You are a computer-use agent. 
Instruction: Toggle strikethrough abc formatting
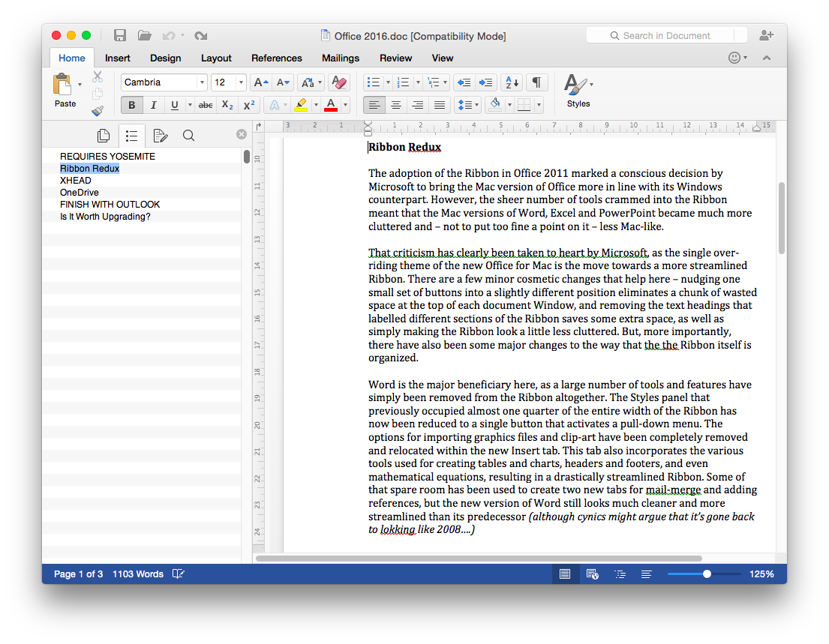(206, 105)
